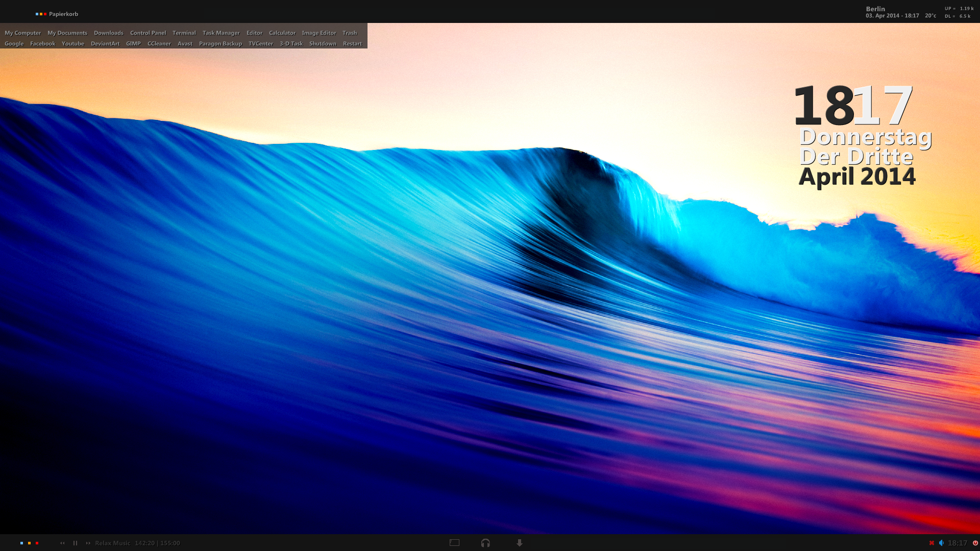Open the Google shortcut
This screenshot has width=980, height=551.
point(14,43)
